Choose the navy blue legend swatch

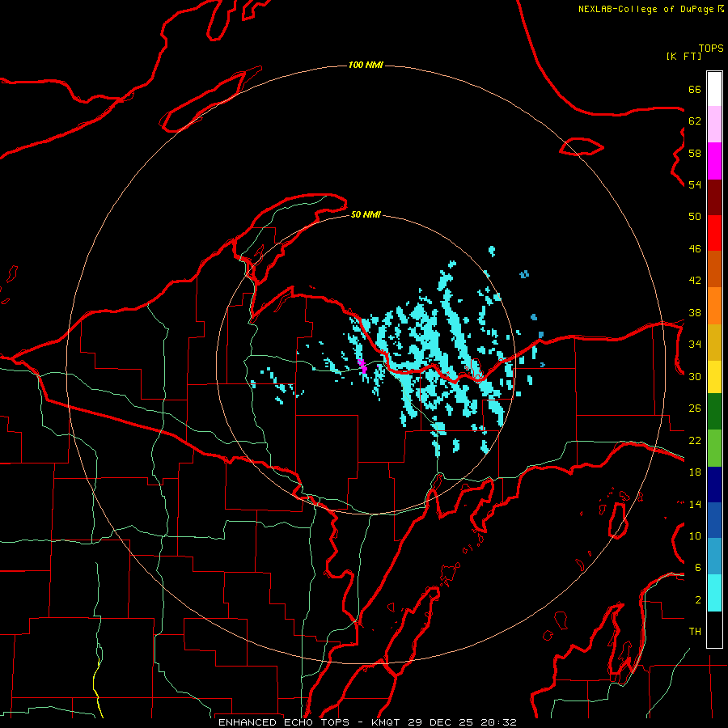pyautogui.click(x=714, y=485)
